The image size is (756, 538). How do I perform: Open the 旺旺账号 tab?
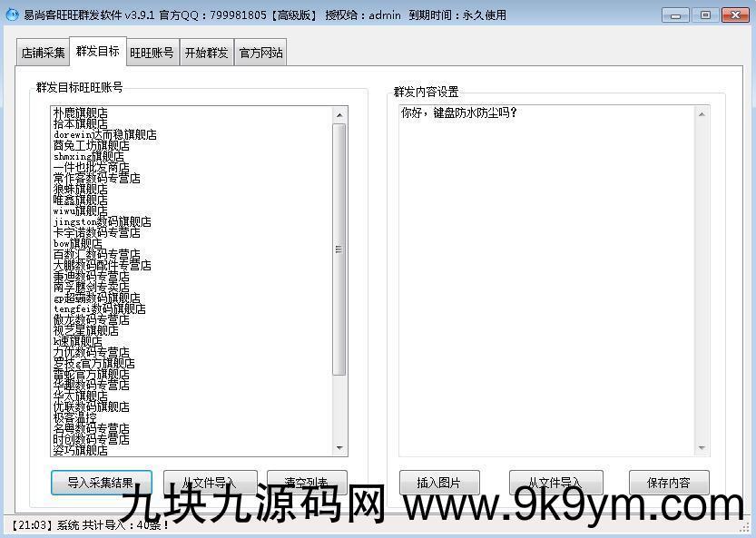(x=152, y=53)
